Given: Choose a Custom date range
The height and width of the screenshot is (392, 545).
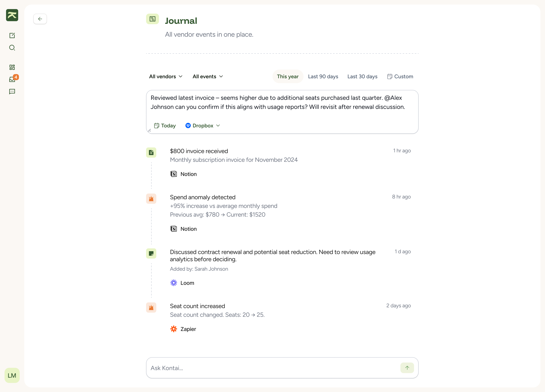Looking at the screenshot, I should coord(400,76).
